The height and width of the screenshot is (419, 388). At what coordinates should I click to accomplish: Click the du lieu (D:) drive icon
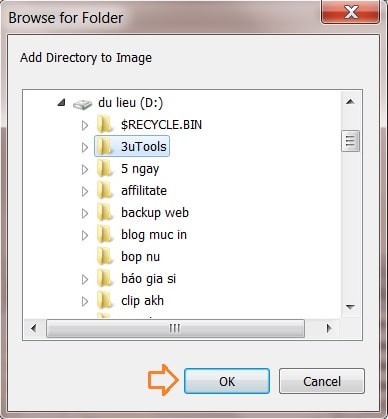[x=82, y=104]
